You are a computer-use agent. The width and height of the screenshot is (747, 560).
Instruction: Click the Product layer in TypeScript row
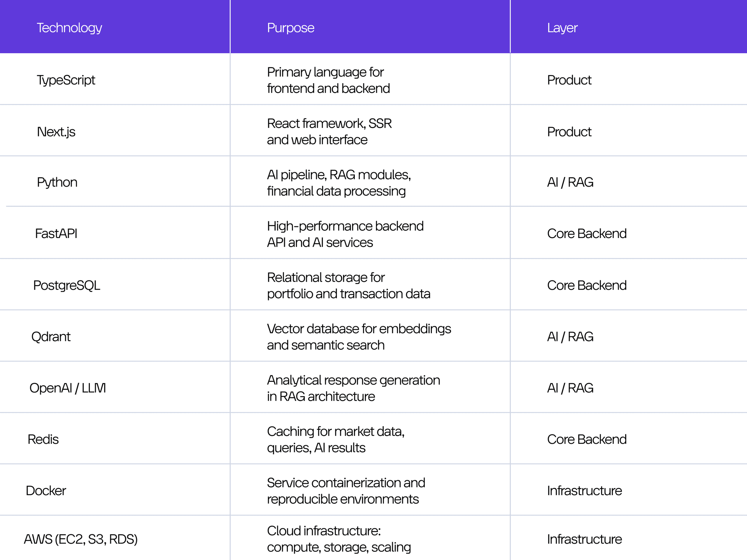point(569,80)
